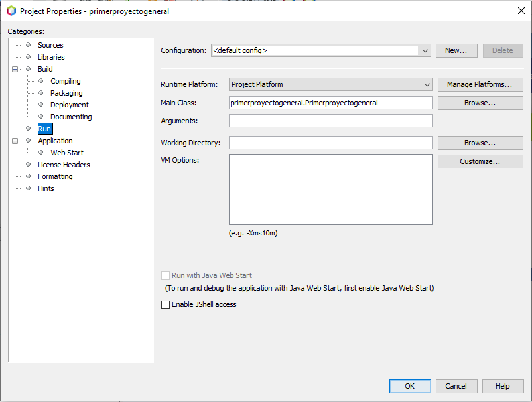The image size is (532, 402).
Task: Open the Packaging category
Action: pyautogui.click(x=66, y=93)
